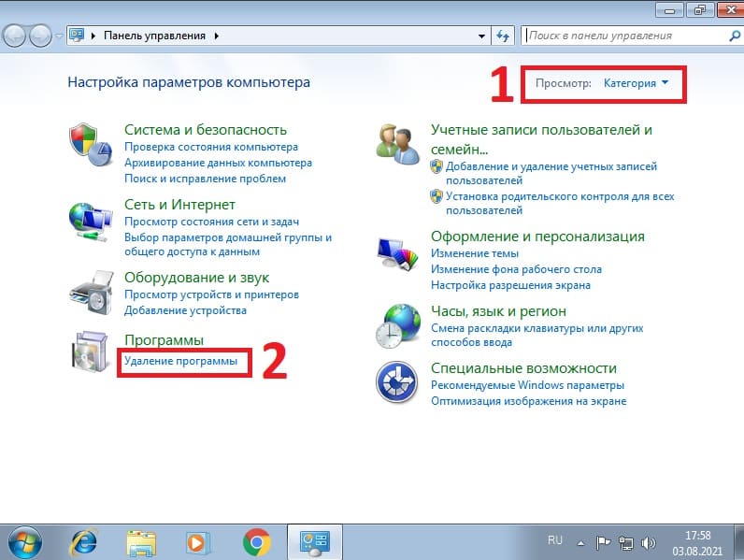Open Учетные записи пользователей heading
Screen dimensions: 744x560
(541, 139)
